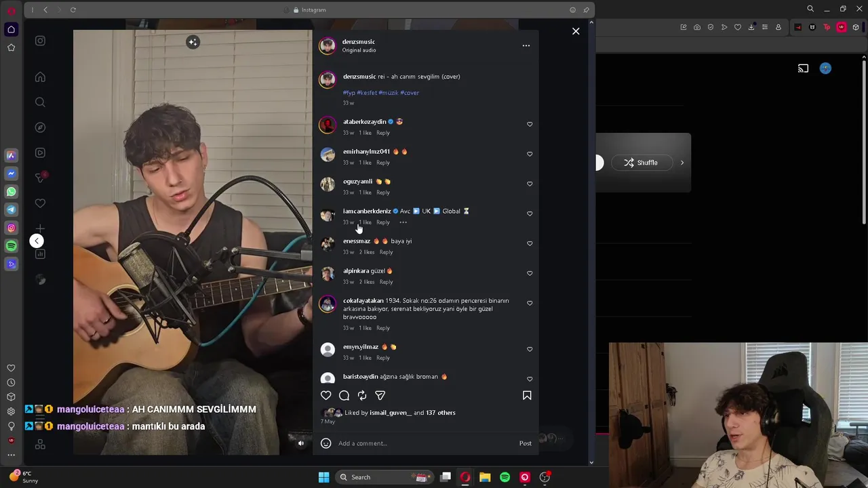868x488 pixels.
Task: Open Explore compass in sidebar
Action: [x=40, y=127]
